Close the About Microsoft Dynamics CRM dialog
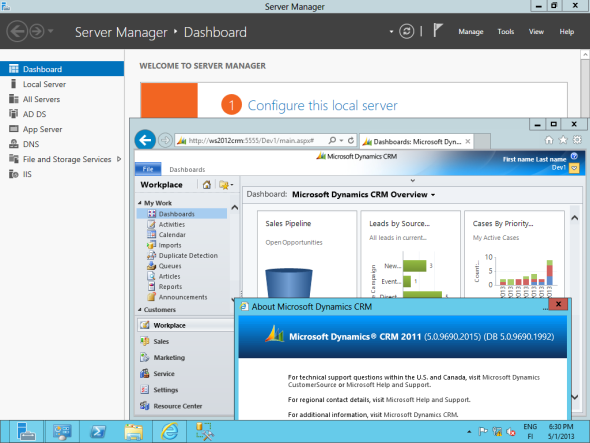The image size is (590, 443). 558,304
